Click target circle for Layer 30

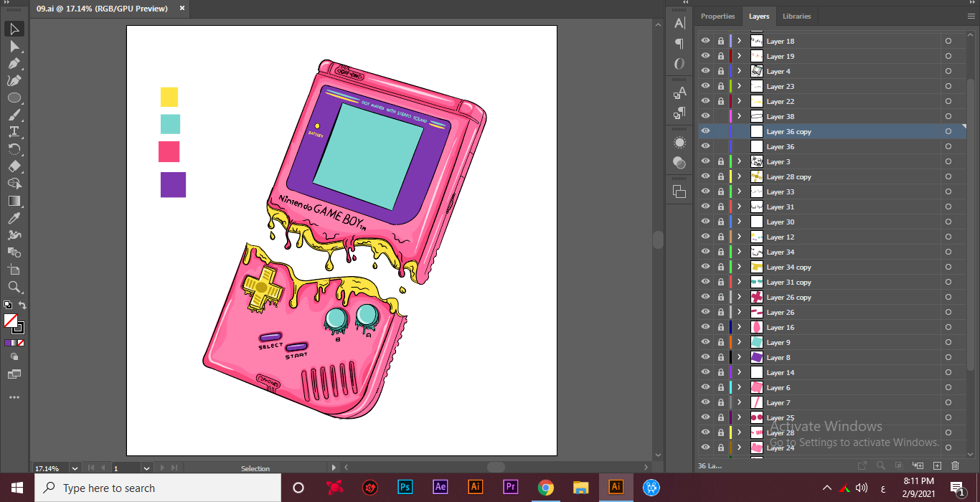click(x=948, y=222)
